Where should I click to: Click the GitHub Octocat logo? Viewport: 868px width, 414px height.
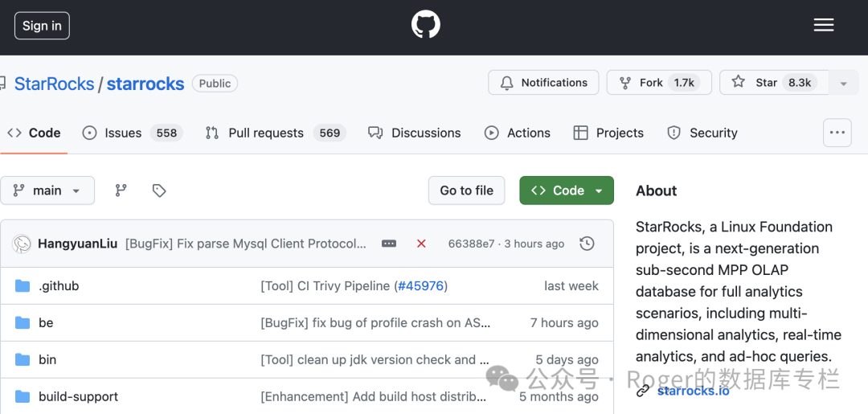click(x=426, y=26)
